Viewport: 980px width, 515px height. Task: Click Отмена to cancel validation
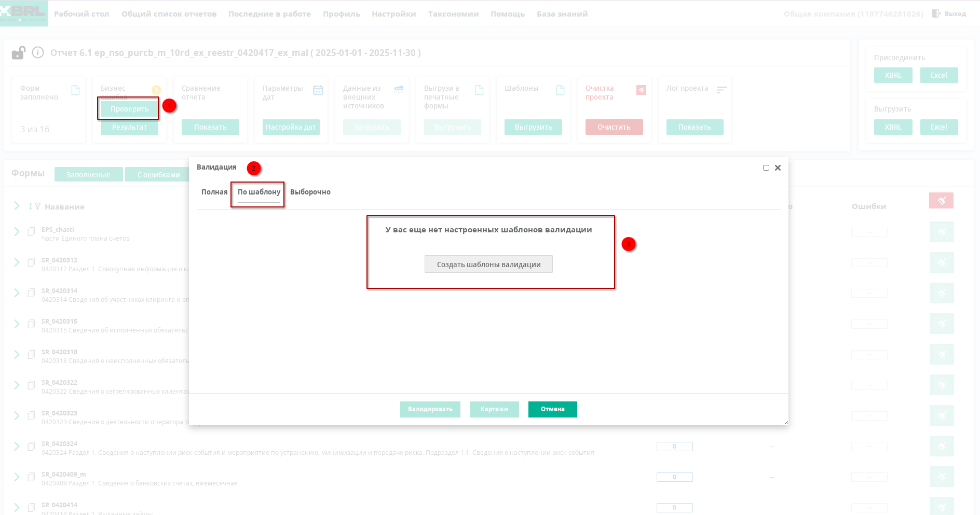(x=552, y=409)
